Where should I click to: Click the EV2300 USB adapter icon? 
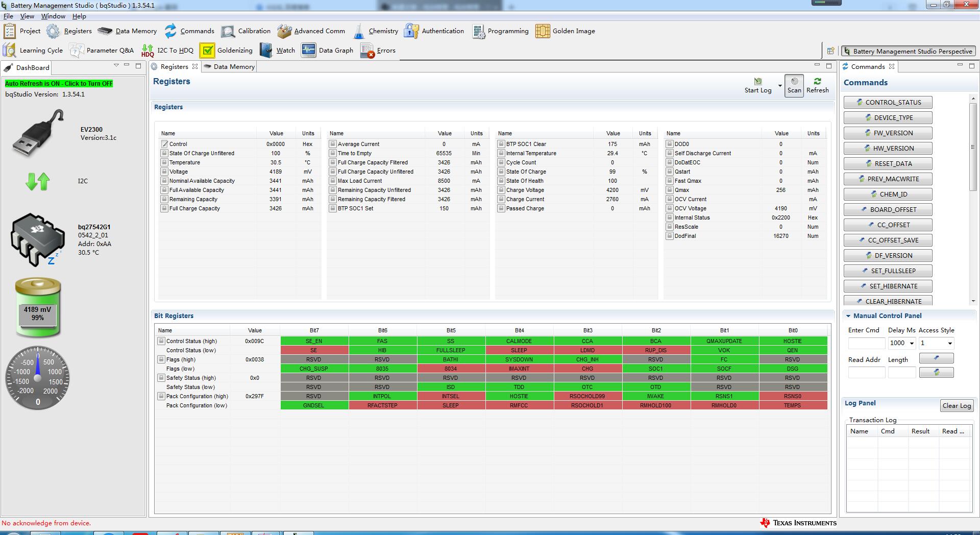[38, 133]
